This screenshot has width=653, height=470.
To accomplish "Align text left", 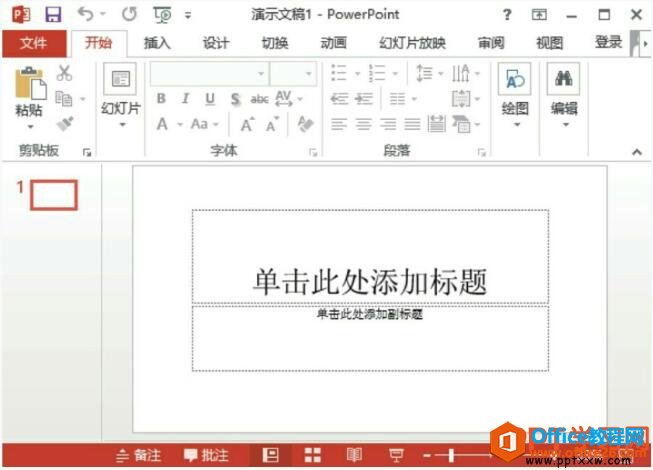I will point(339,124).
